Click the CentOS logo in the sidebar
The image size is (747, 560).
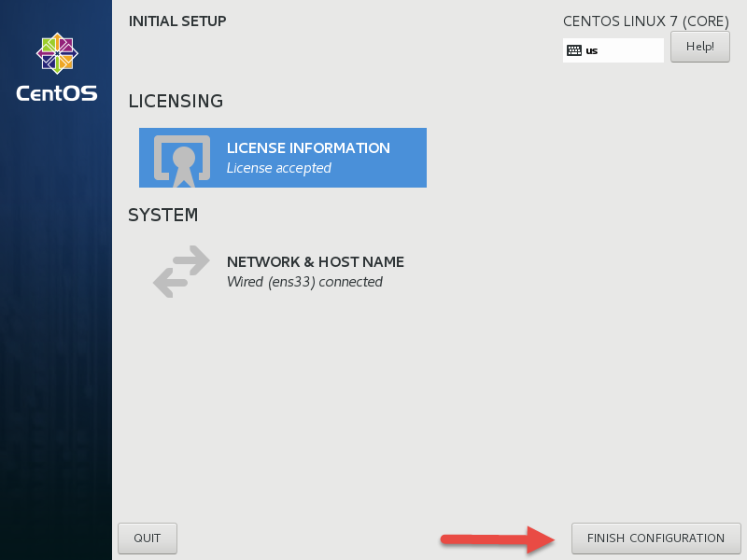click(57, 53)
